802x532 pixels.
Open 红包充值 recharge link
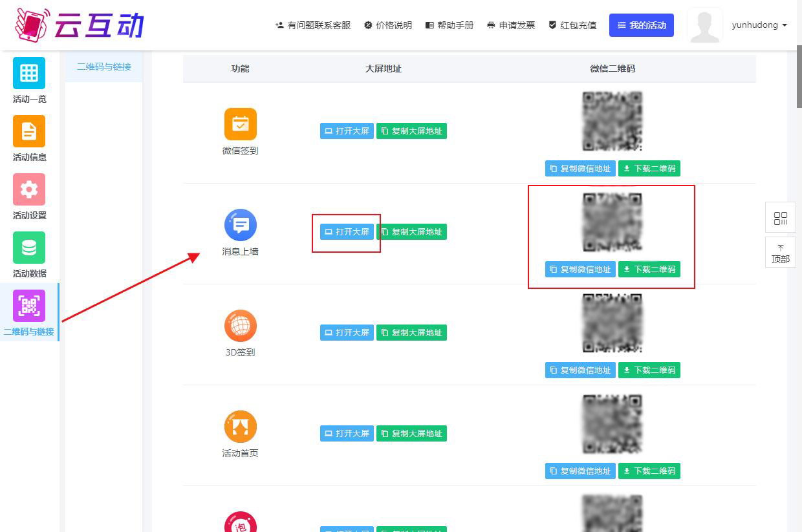pos(572,25)
